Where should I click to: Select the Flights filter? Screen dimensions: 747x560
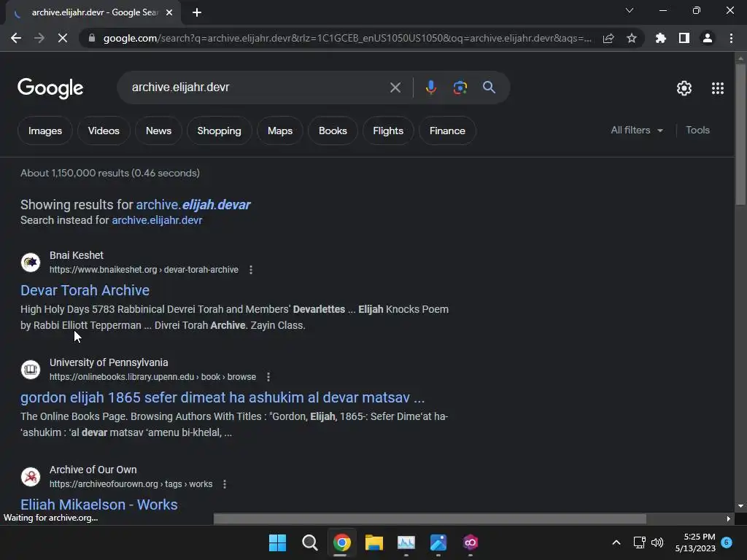click(388, 131)
